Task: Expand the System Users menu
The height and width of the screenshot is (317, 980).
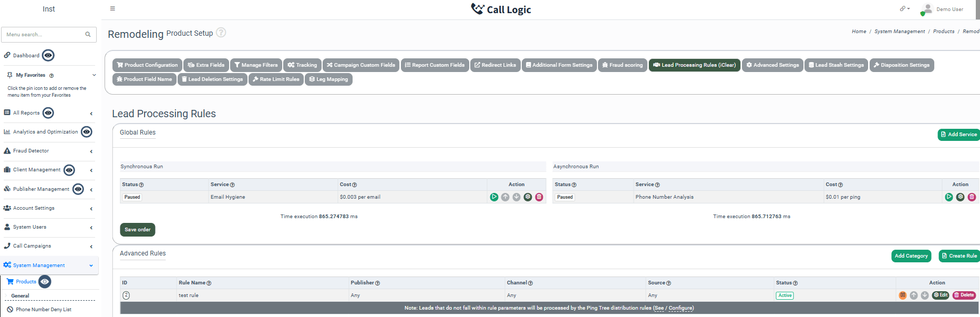Action: click(91, 228)
